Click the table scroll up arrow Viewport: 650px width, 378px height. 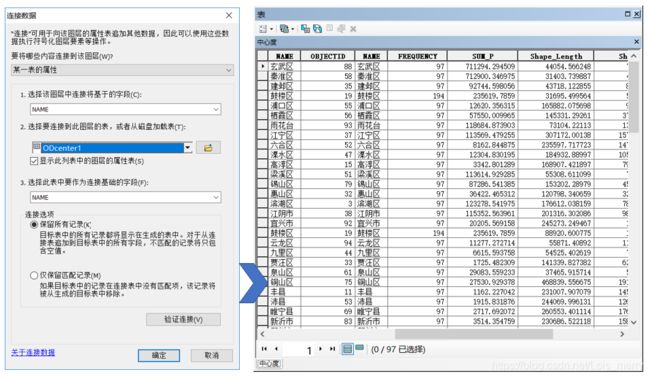[x=634, y=56]
